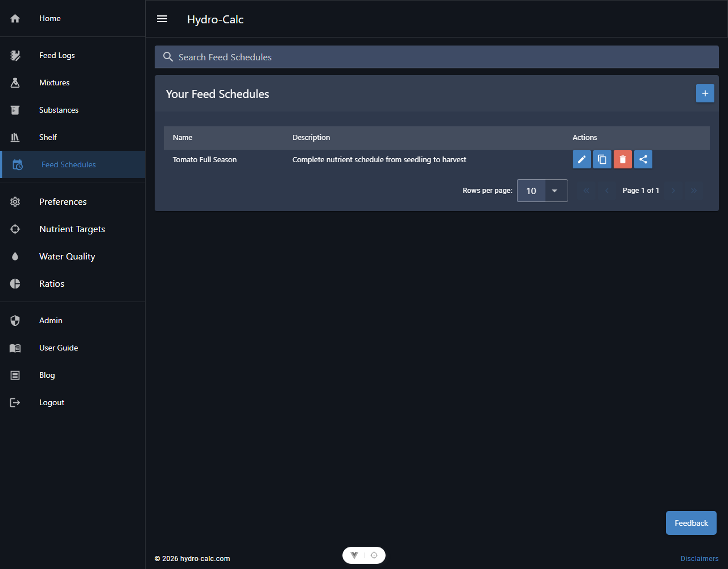Open the User Guide menu item
The image size is (728, 569).
pos(73,348)
